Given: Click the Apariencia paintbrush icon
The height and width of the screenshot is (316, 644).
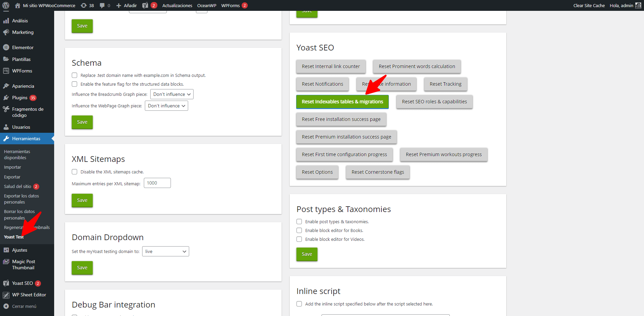Looking at the screenshot, I should (6, 86).
